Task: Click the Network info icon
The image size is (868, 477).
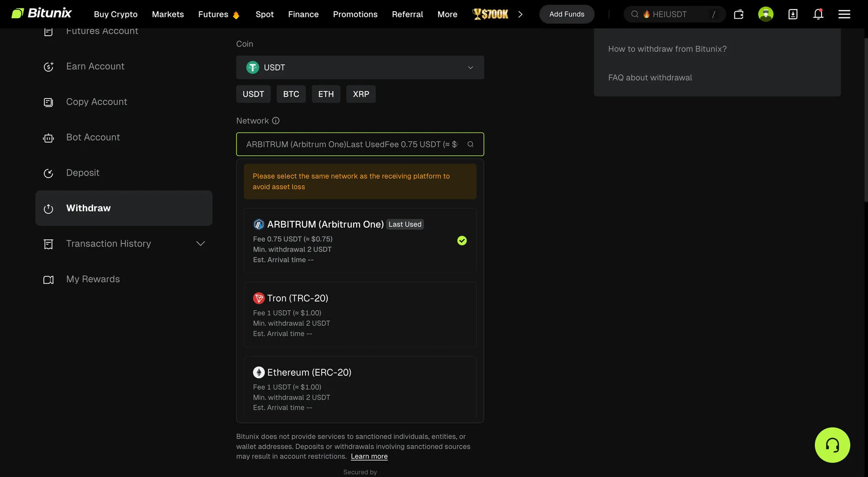Action: coord(276,121)
